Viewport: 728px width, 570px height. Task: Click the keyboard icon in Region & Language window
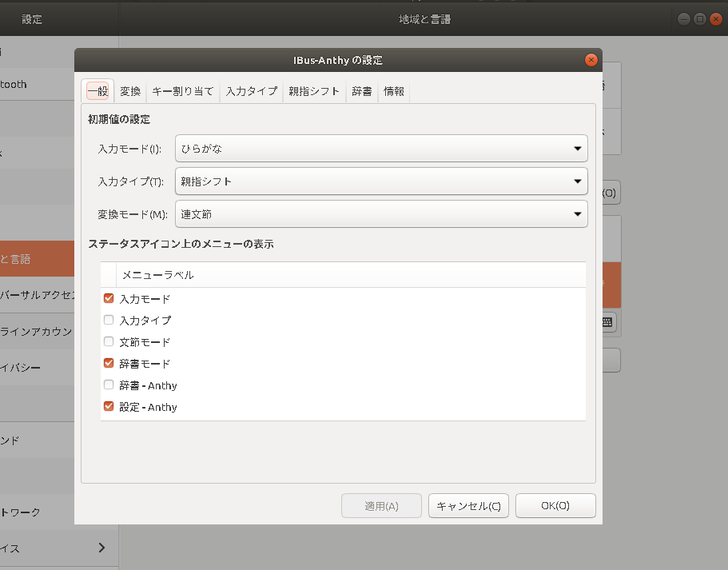point(607,322)
